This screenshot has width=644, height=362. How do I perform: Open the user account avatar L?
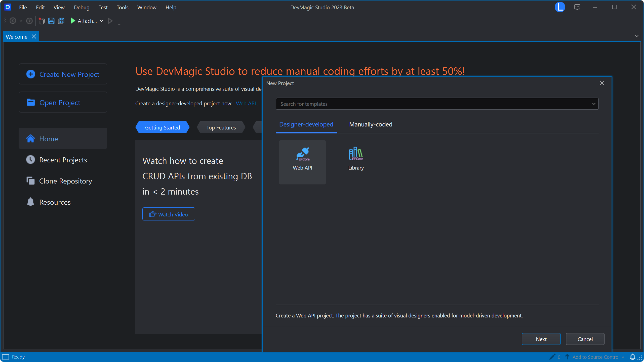(560, 7)
